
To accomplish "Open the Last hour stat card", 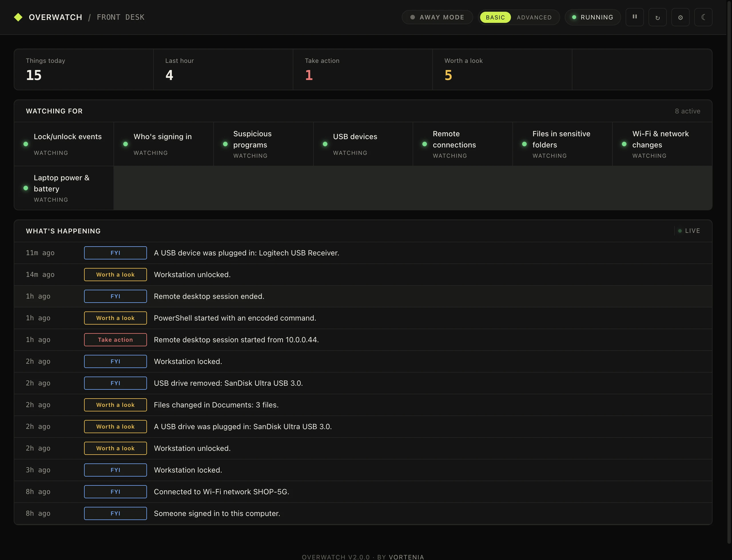I will click(x=223, y=69).
